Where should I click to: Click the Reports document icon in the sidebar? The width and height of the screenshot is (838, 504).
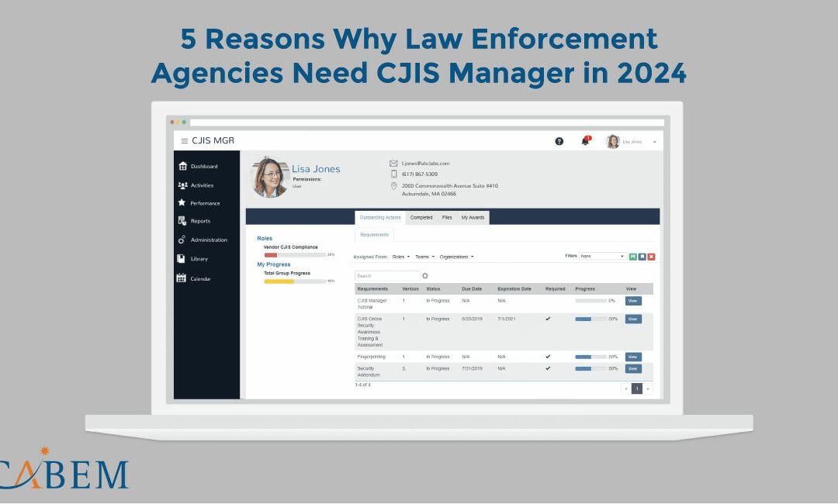pyautogui.click(x=182, y=221)
